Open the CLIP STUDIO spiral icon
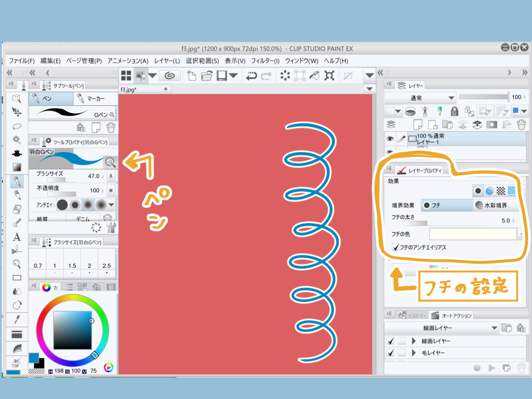 (x=169, y=76)
